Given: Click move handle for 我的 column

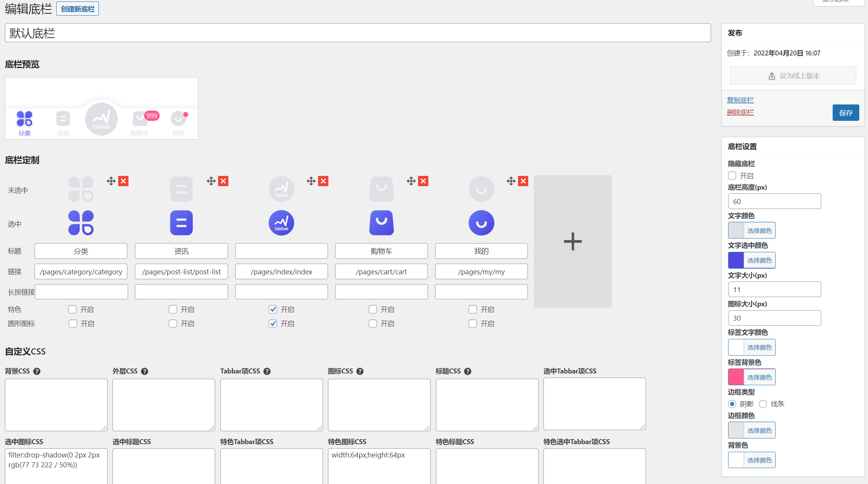Looking at the screenshot, I should [511, 181].
